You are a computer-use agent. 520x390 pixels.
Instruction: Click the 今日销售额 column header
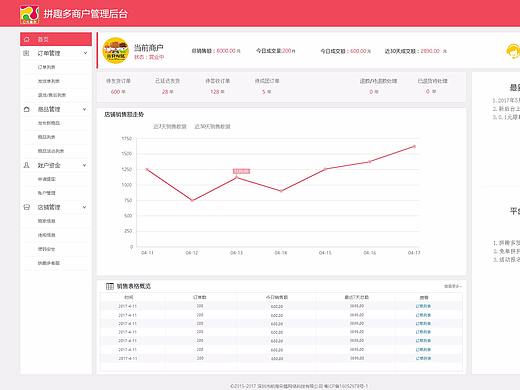(x=277, y=297)
